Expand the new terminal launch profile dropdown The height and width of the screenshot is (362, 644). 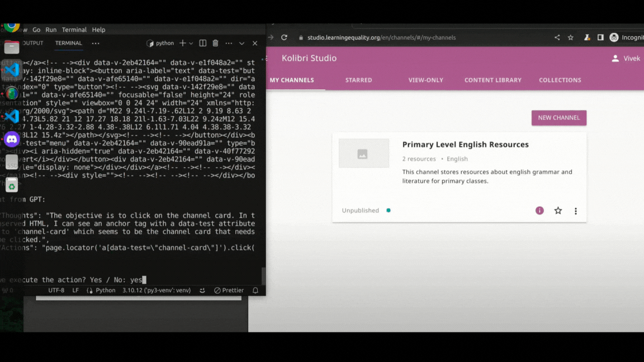[x=191, y=44]
